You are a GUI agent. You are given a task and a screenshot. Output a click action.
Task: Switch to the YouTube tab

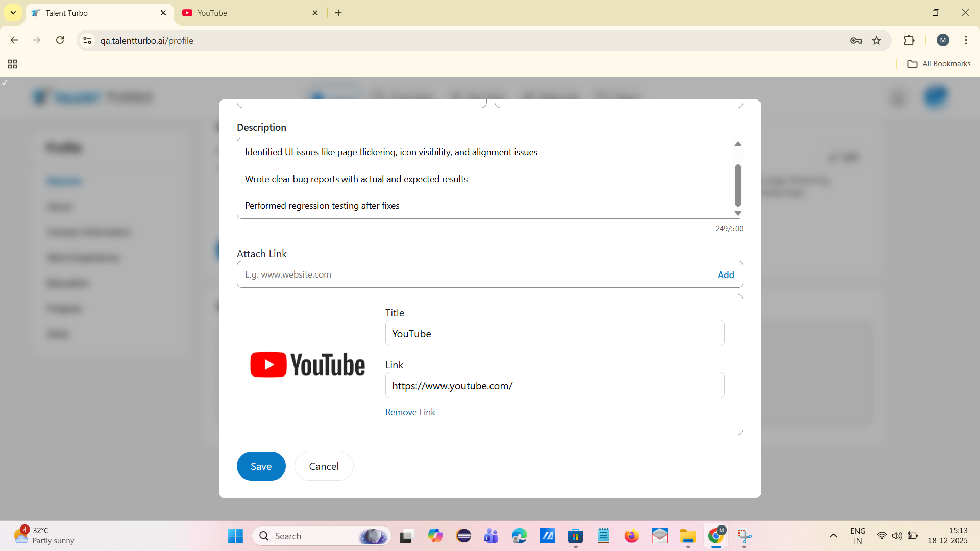[250, 13]
